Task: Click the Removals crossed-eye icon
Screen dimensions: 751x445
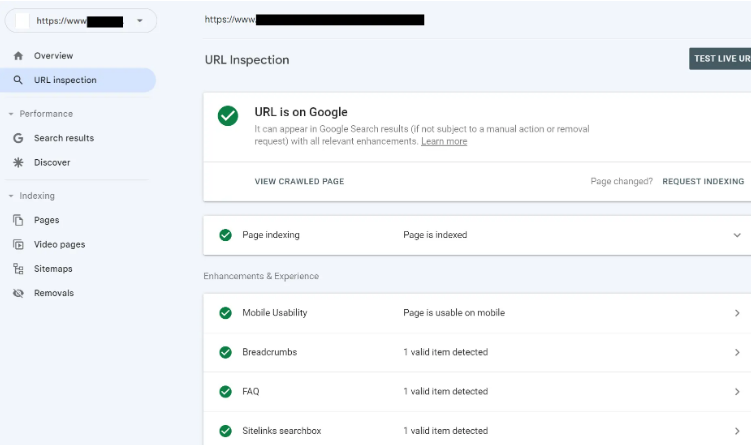Action: tap(18, 293)
